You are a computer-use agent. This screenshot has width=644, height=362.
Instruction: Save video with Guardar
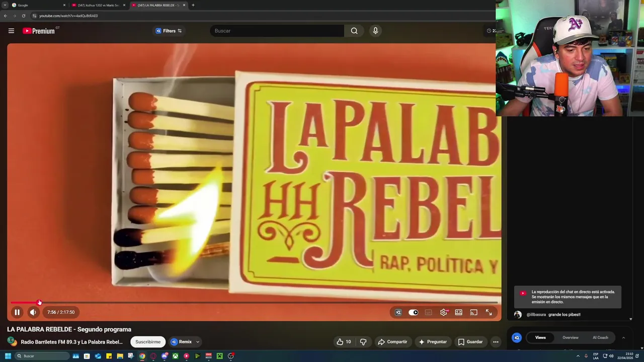470,342
